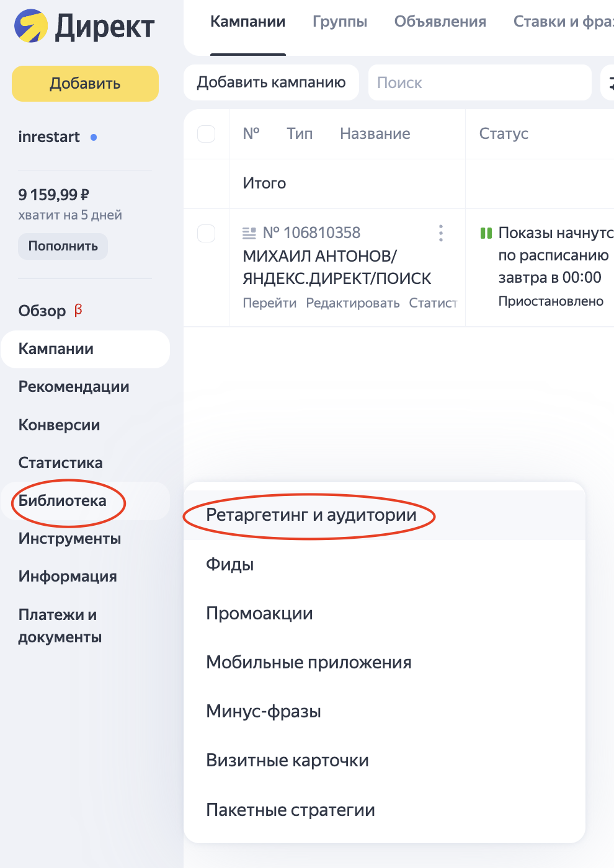
Task: Click the Итого row label
Action: pyautogui.click(x=264, y=184)
